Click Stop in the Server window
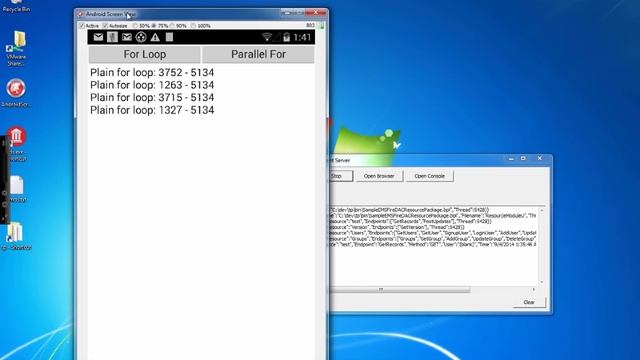The height and width of the screenshot is (360, 640). pos(340,176)
